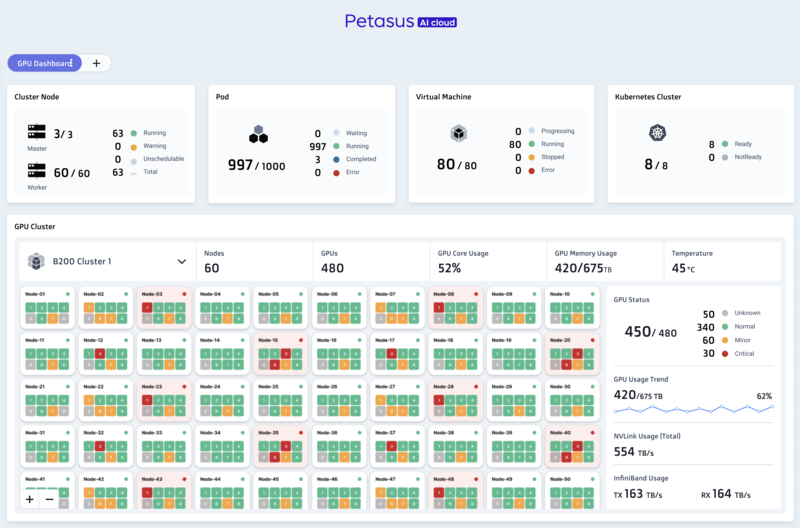Expand the B200 Cluster 1 dropdown
This screenshot has height=528, width=800.
(x=182, y=262)
